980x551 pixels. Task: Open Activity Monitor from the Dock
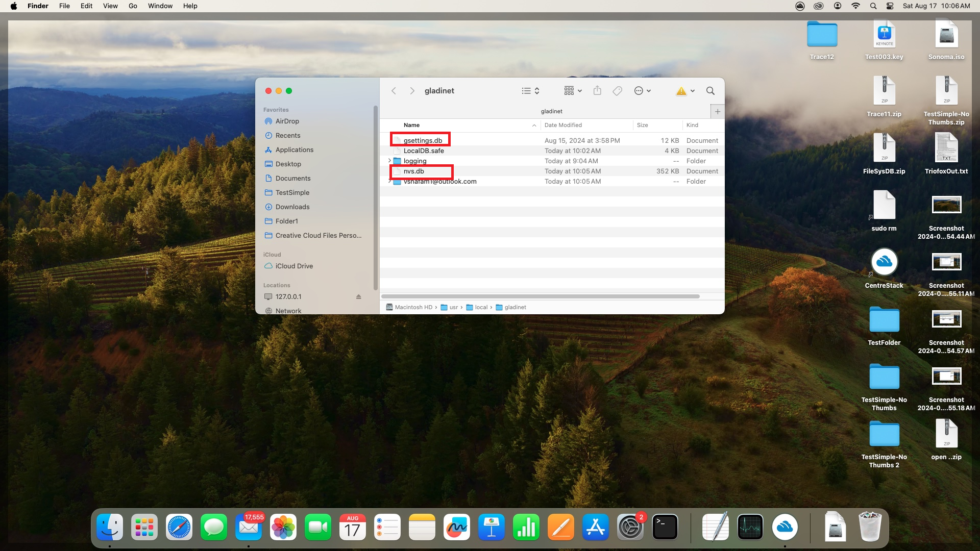(750, 528)
